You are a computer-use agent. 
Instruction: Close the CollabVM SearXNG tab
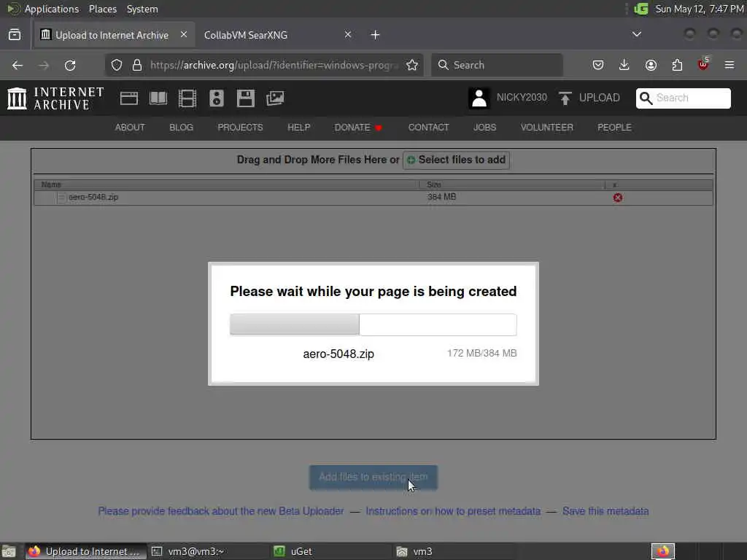pos(348,35)
